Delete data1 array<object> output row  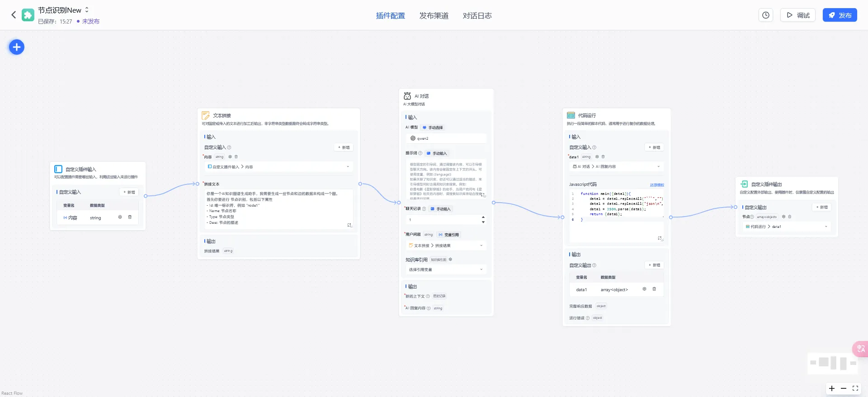(x=654, y=289)
